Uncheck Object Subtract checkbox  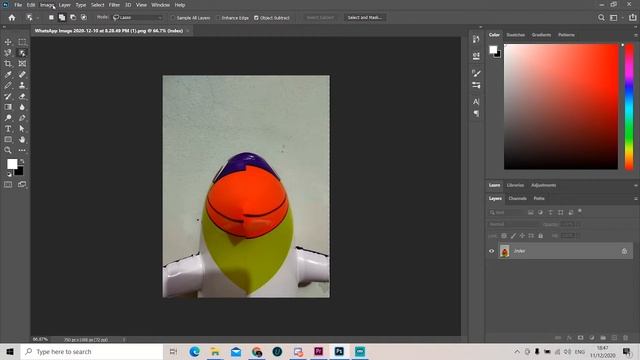pyautogui.click(x=256, y=18)
